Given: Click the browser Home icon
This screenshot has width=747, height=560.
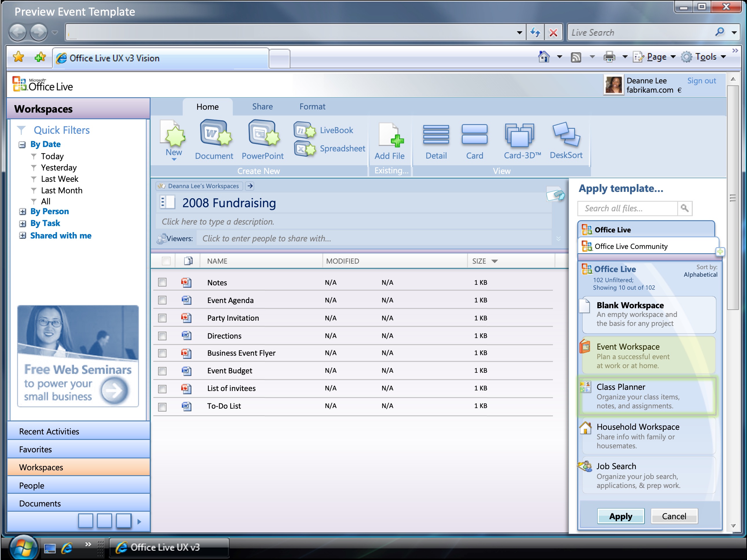Looking at the screenshot, I should pos(544,57).
